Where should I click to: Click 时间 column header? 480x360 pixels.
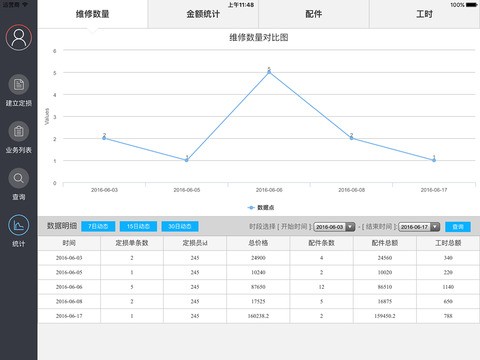(69, 243)
